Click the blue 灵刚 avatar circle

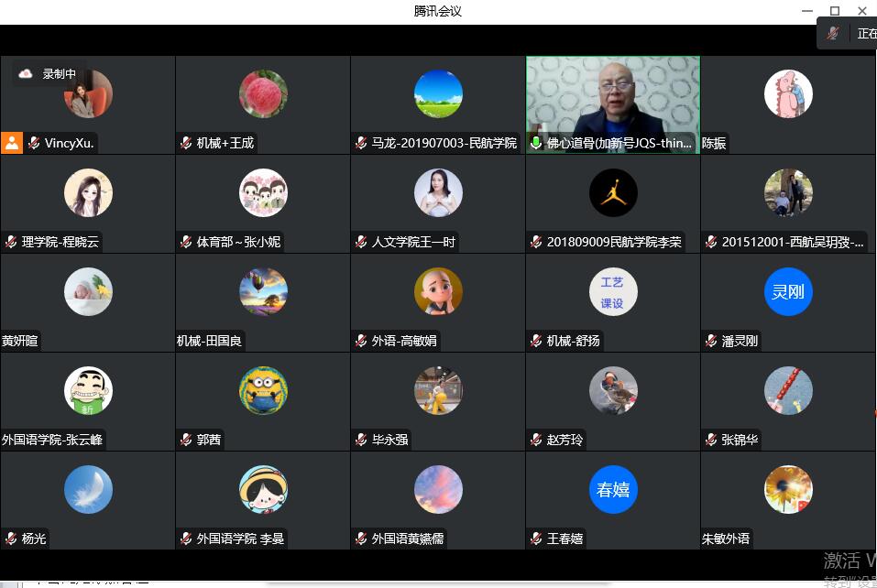pos(788,291)
